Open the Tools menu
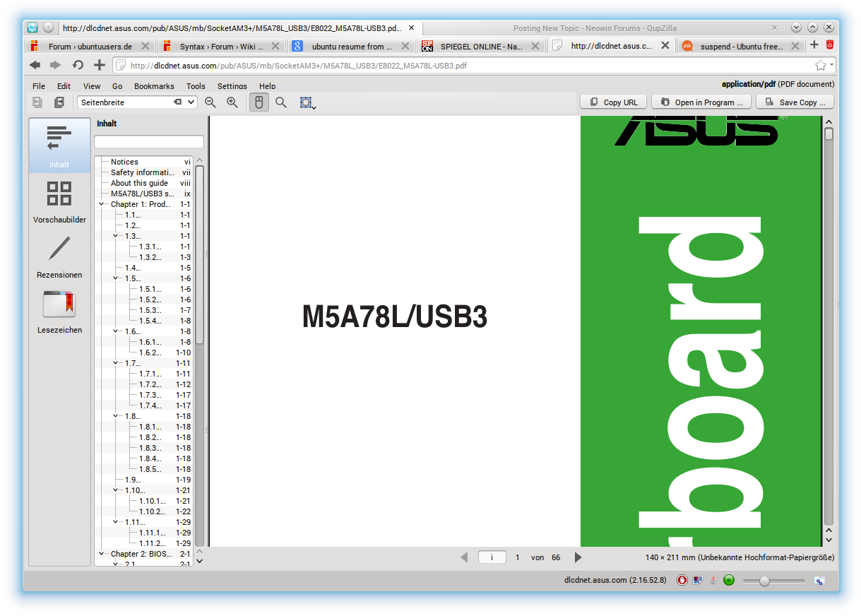 (196, 86)
